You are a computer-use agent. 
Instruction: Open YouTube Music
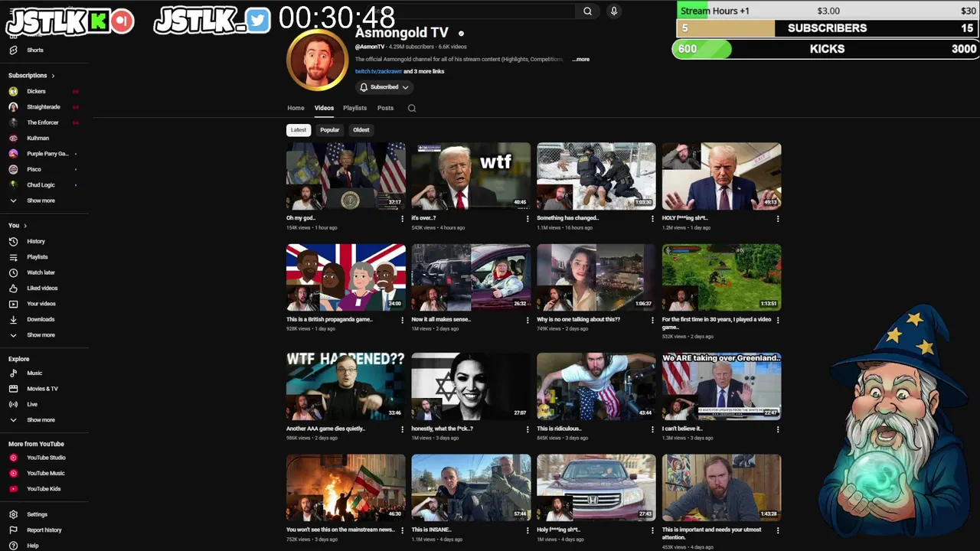(46, 473)
